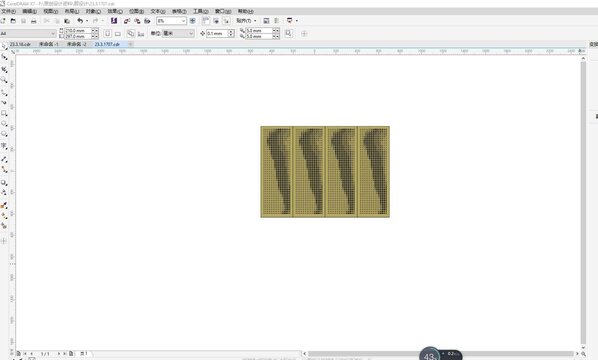Set page to portrait orientation
The image size is (598, 360).
click(108, 34)
